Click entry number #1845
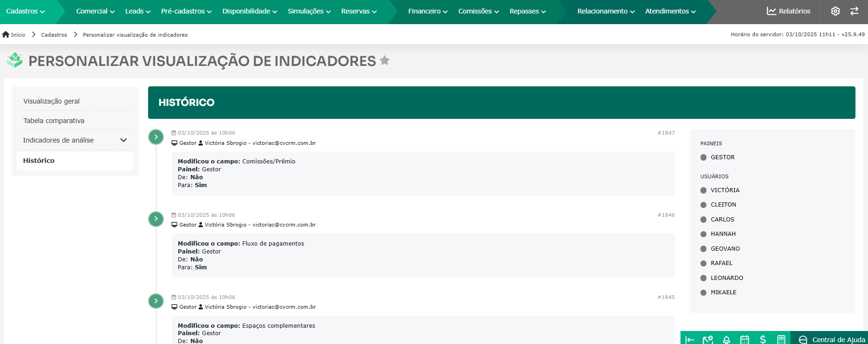The image size is (868, 344). tap(666, 297)
